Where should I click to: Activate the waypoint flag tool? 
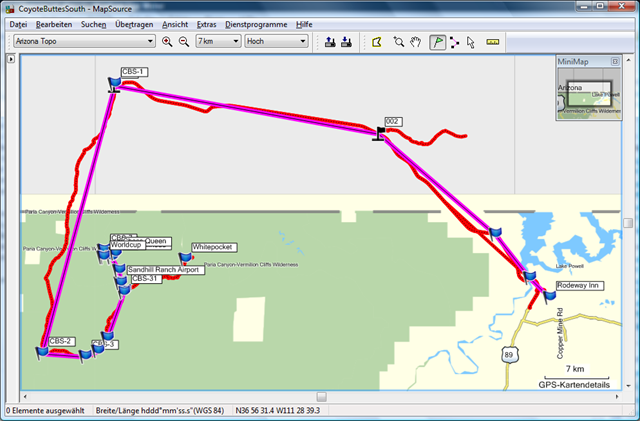tap(437, 42)
